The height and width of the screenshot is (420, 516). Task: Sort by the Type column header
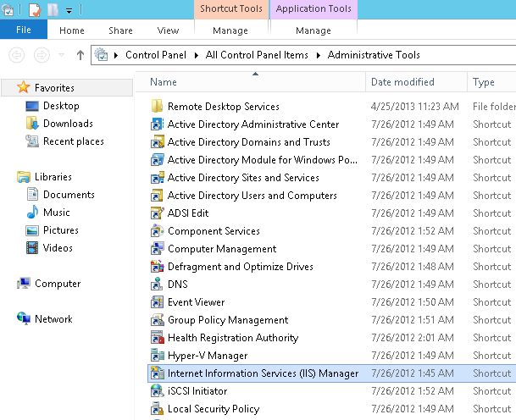point(491,81)
